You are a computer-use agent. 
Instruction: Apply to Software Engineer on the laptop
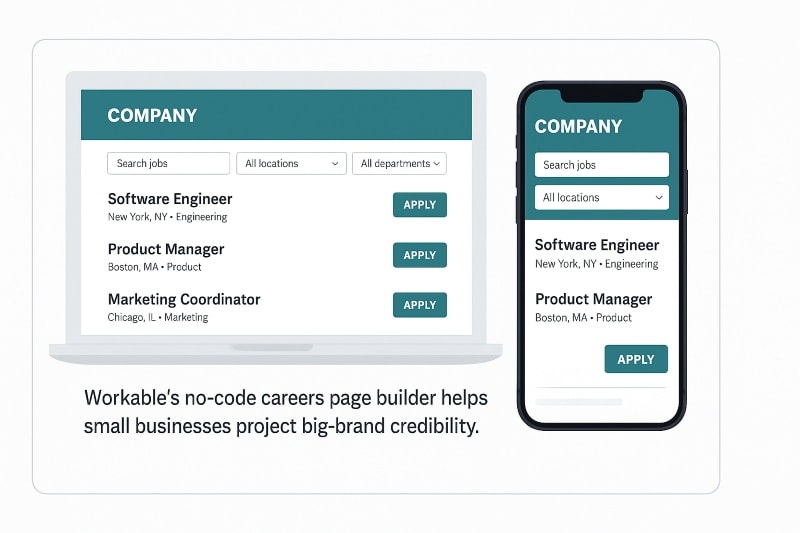(419, 205)
